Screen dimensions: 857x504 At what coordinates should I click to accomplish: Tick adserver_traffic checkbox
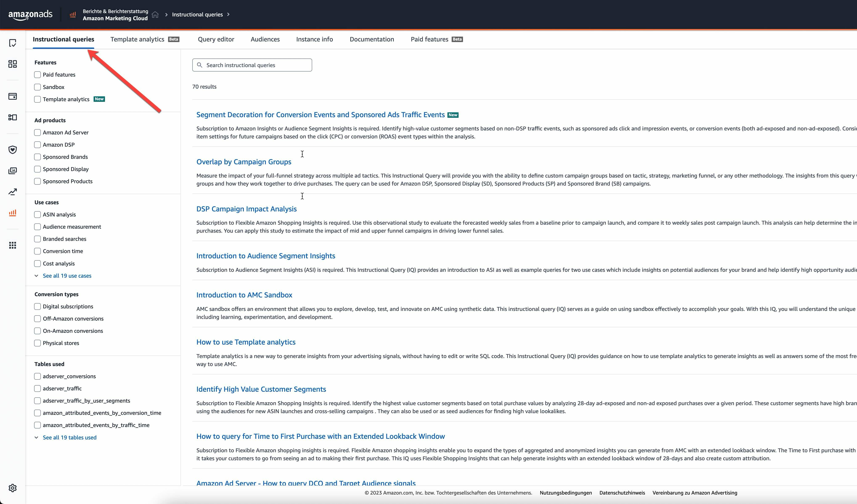[37, 388]
